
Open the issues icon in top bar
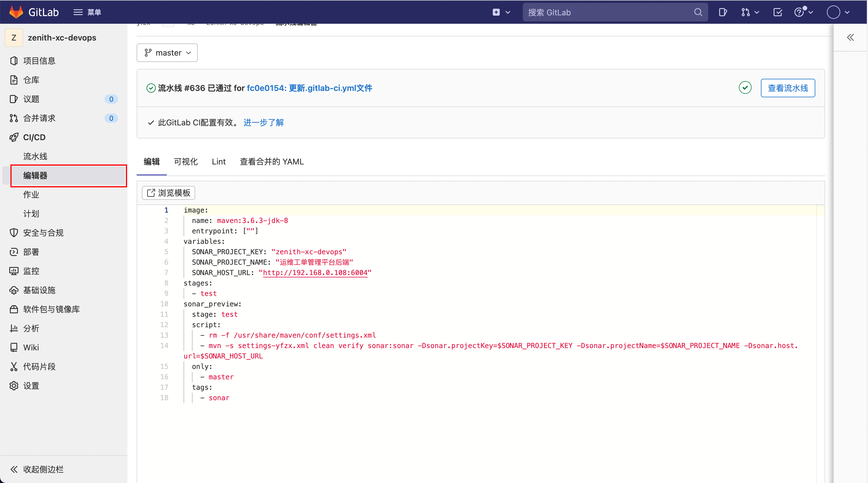coord(723,12)
